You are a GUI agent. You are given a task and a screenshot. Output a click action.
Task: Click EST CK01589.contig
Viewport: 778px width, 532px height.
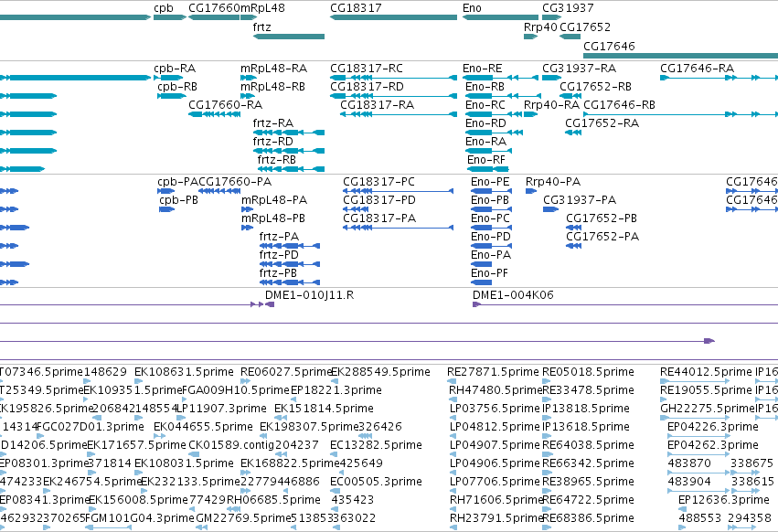[231, 445]
